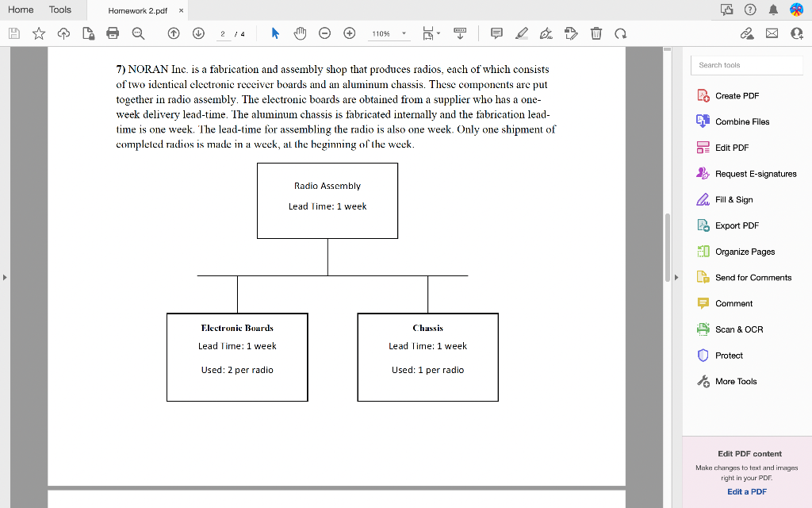Select the Hand tool
812x508 pixels.
click(300, 33)
